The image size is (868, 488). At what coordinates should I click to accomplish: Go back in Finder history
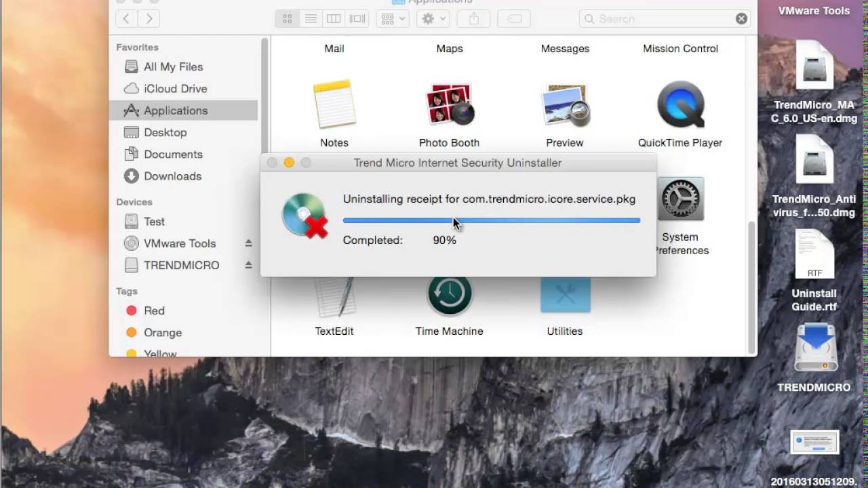pyautogui.click(x=126, y=19)
